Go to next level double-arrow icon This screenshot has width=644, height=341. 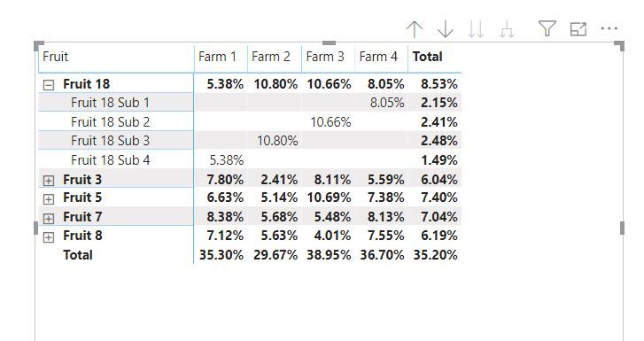[x=476, y=29]
